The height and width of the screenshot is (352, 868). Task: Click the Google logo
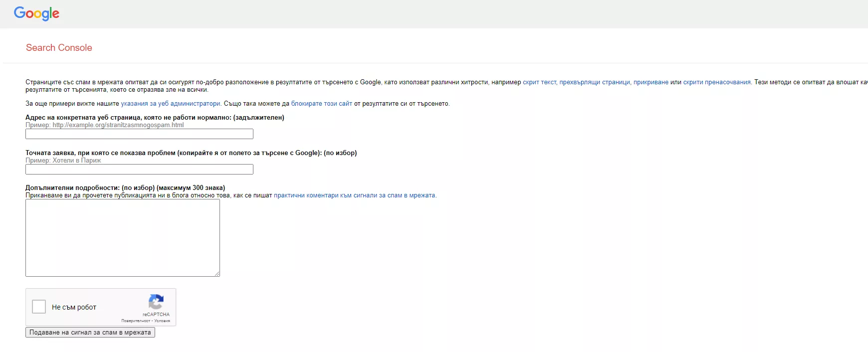pyautogui.click(x=36, y=13)
